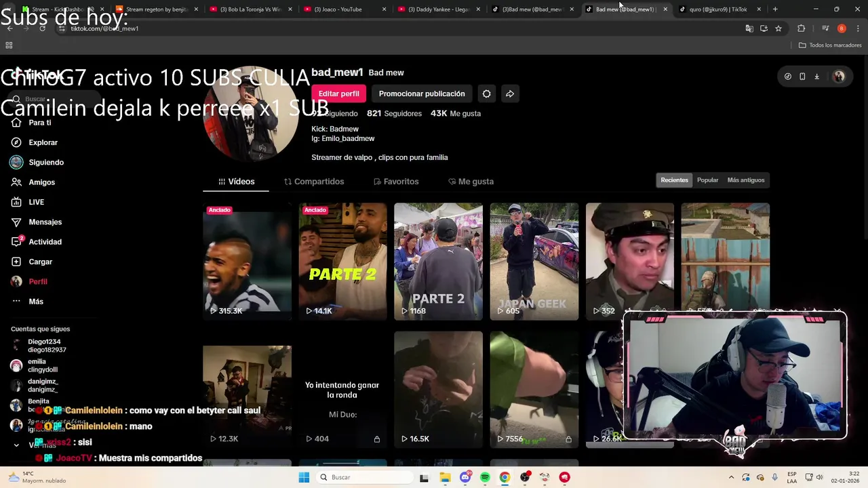Open the ESP LAA language selector
This screenshot has height=488, width=868.
pyautogui.click(x=792, y=477)
